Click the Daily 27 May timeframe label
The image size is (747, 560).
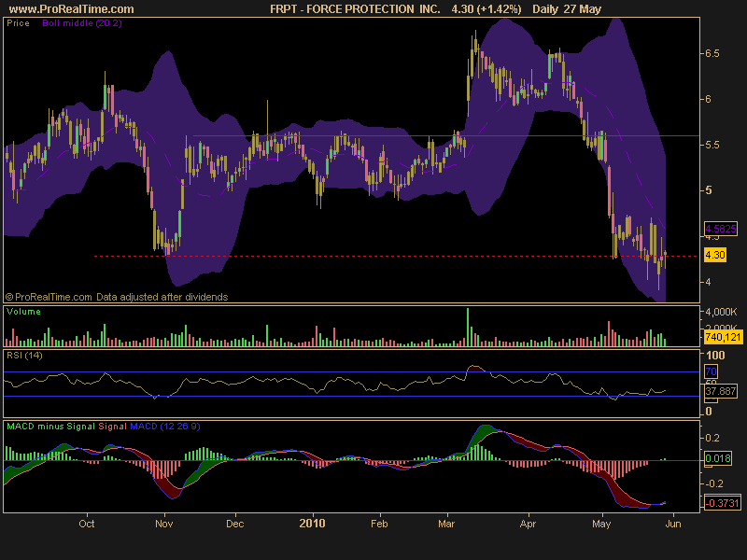(567, 9)
